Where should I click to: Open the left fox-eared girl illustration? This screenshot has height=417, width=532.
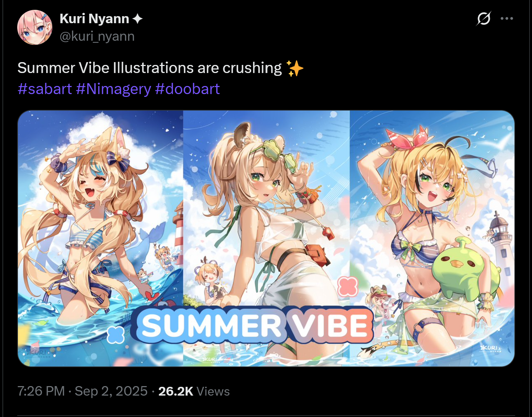[100, 239]
